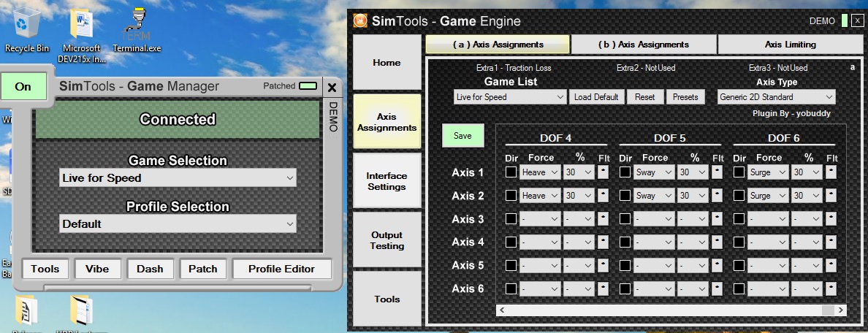
Task: Check Axis 6 DOF 5 Dir checkbox
Action: coord(625,288)
